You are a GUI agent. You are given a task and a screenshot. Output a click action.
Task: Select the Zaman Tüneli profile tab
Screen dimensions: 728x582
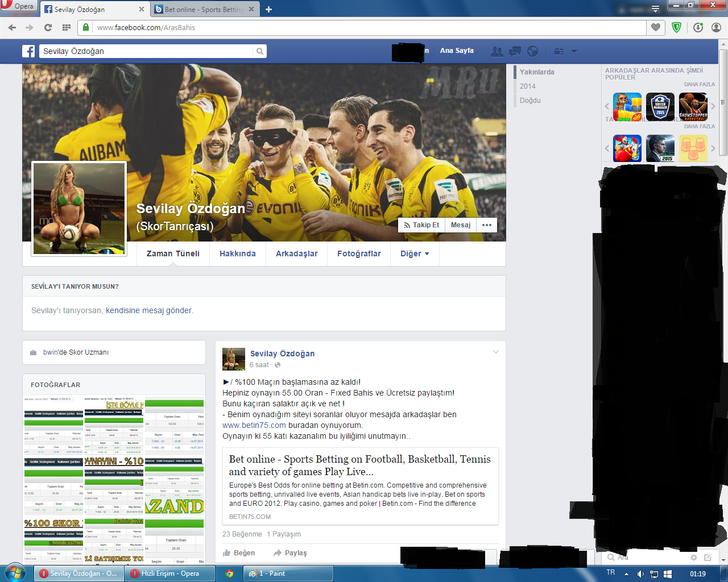[x=173, y=254]
